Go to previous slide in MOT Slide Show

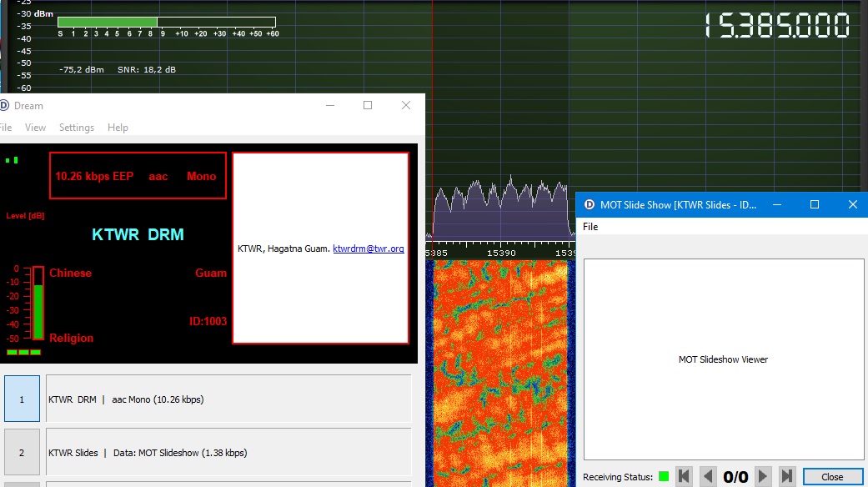(x=707, y=476)
